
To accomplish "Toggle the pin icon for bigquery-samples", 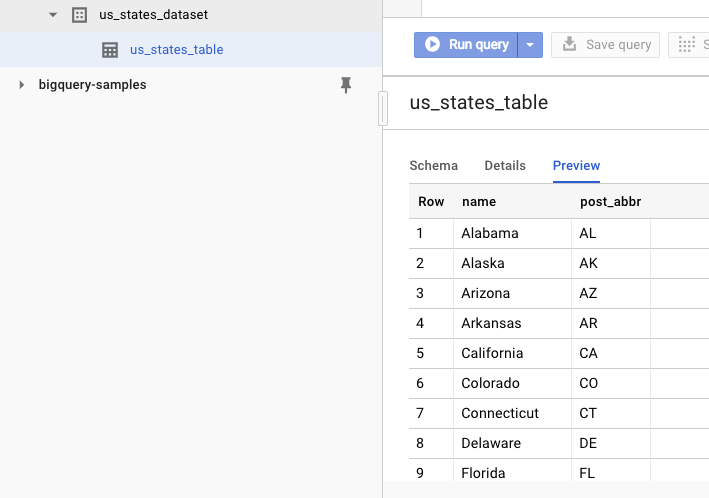I will click(x=346, y=86).
